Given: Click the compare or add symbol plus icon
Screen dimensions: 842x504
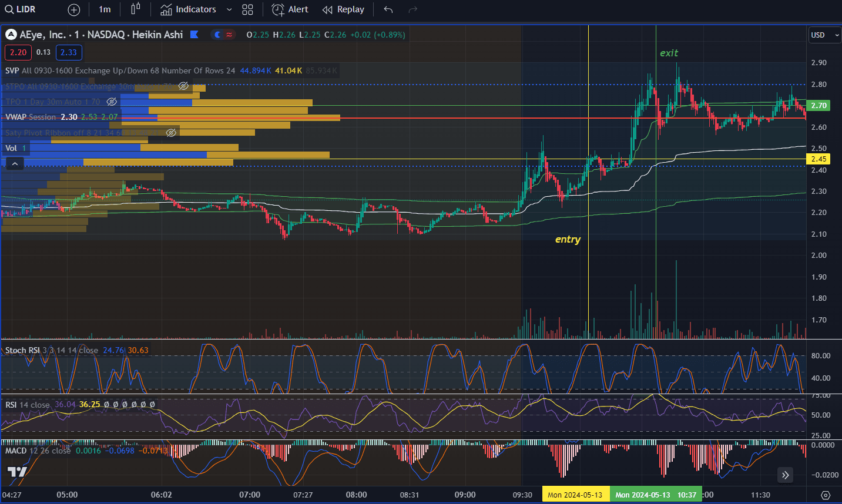Looking at the screenshot, I should click(x=74, y=9).
